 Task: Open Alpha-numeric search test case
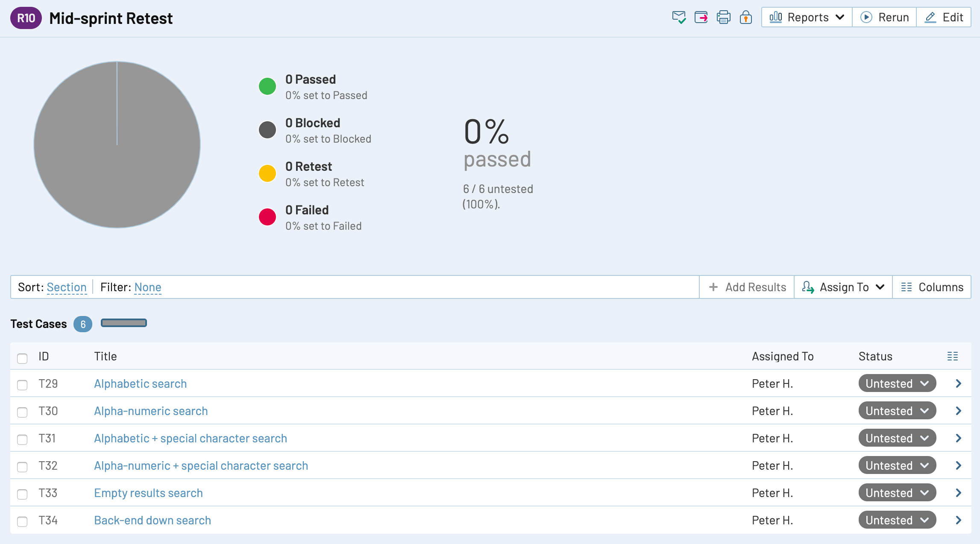tap(150, 411)
